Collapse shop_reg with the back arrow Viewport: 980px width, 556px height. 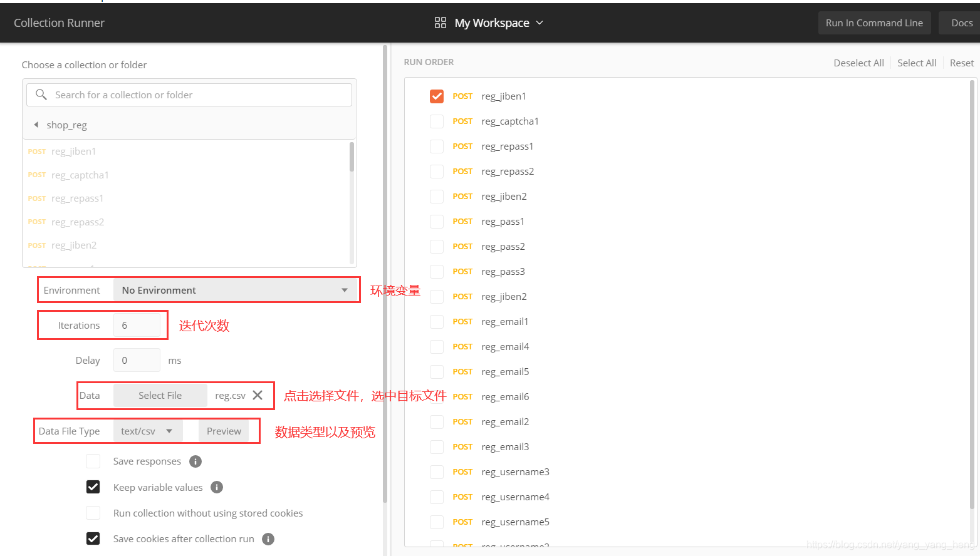[36, 125]
